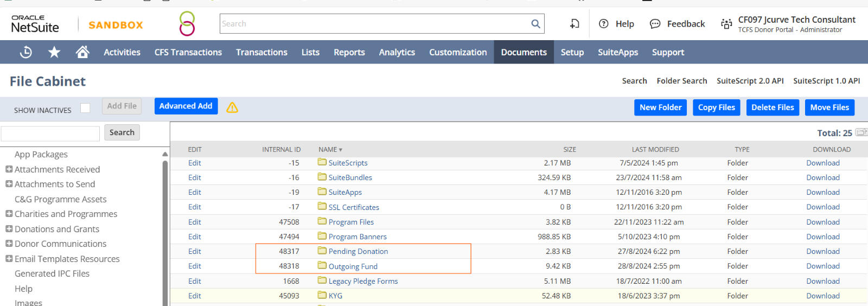Go to the Home icon
The image size is (868, 306).
point(82,52)
